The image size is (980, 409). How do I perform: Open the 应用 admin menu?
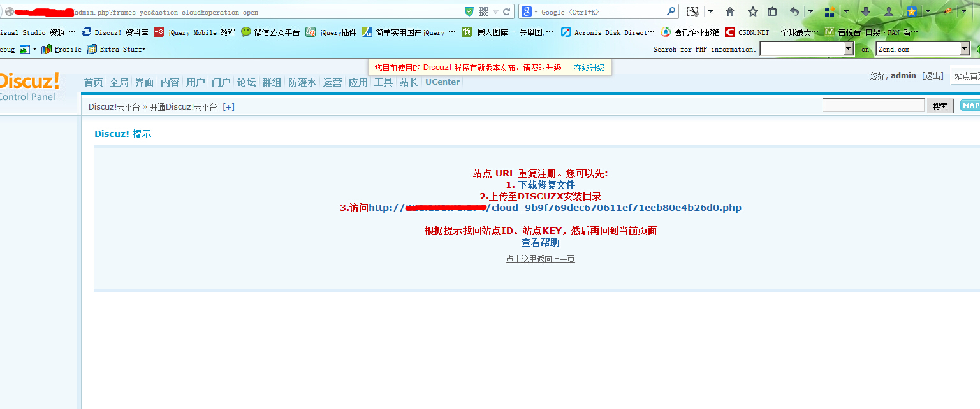click(358, 82)
